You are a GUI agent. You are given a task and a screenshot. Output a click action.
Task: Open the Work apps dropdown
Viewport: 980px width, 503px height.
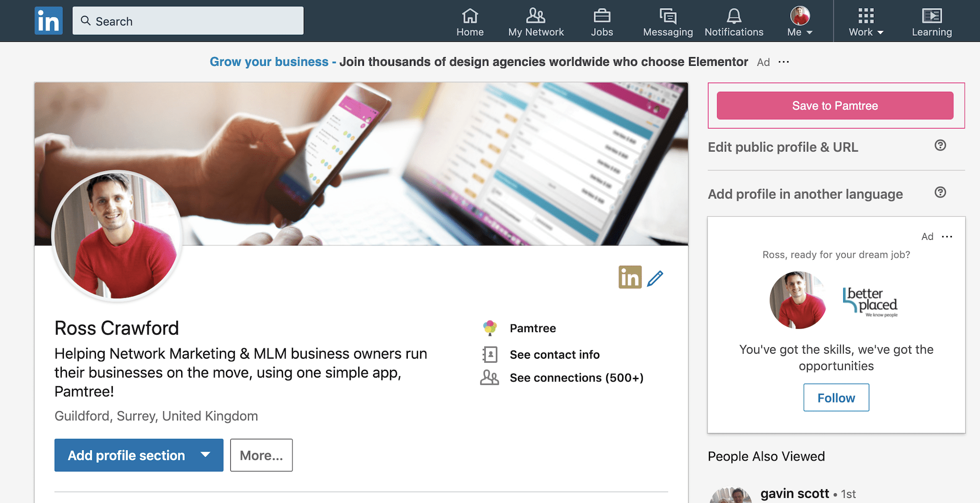coord(865,20)
